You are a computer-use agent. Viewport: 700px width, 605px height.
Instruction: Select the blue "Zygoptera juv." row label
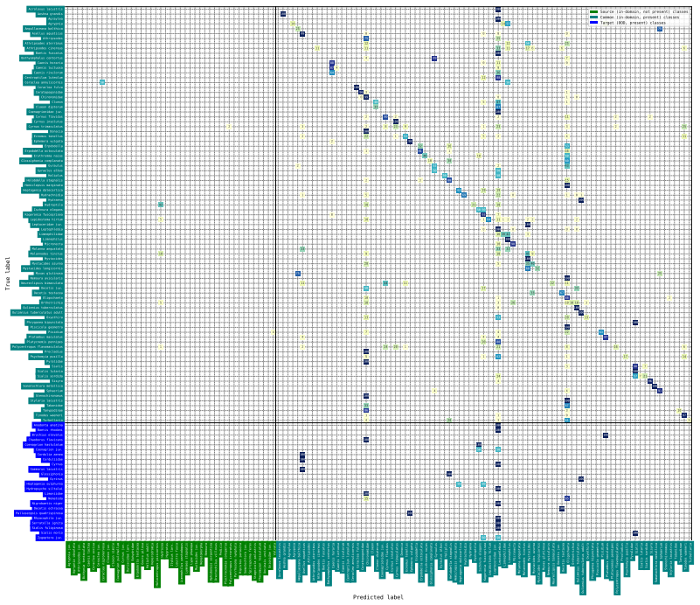click(x=50, y=538)
